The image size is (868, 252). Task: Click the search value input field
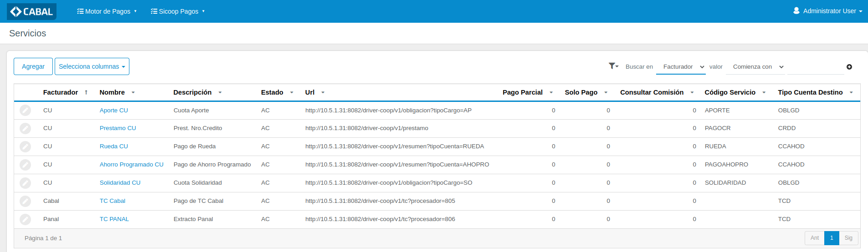pos(815,67)
